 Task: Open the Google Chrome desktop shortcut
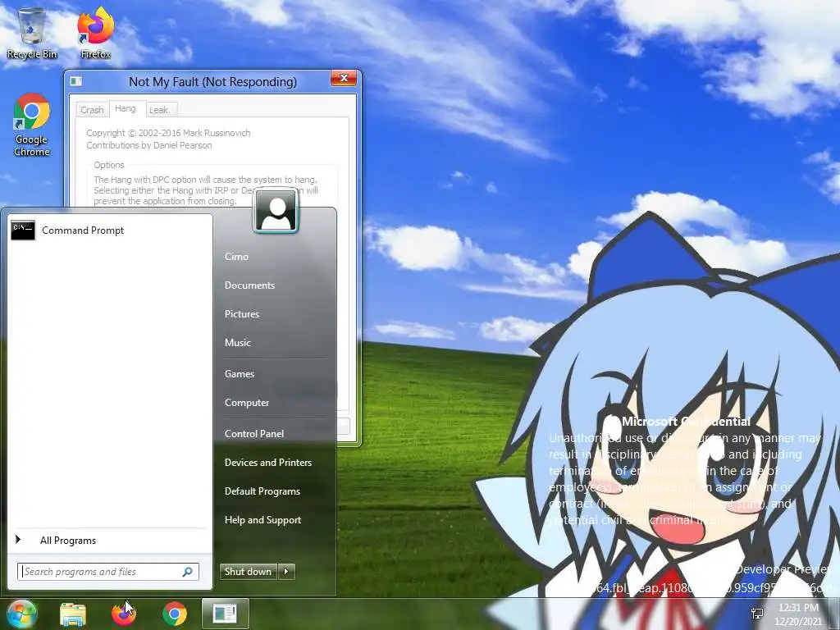(x=32, y=125)
